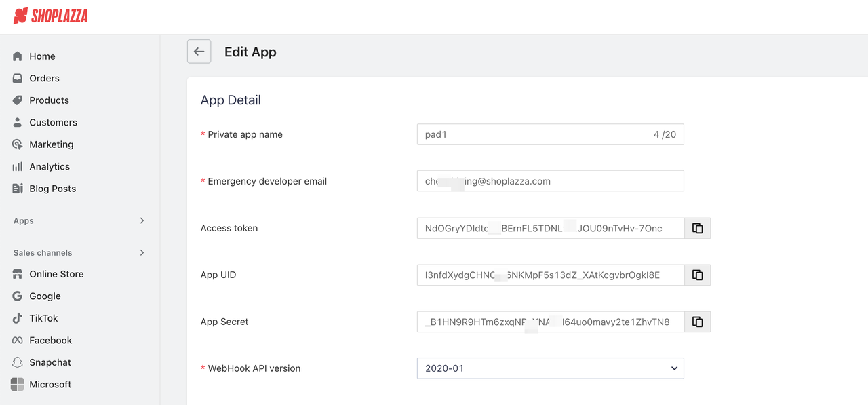The height and width of the screenshot is (405, 868).
Task: Expand the Sales channels chevron
Action: [x=142, y=252]
